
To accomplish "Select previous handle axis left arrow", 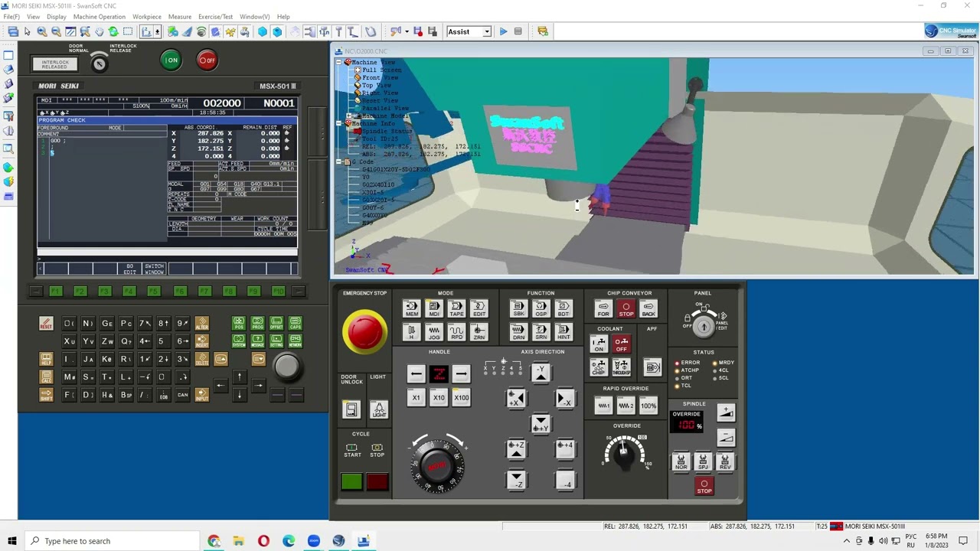I will point(416,373).
